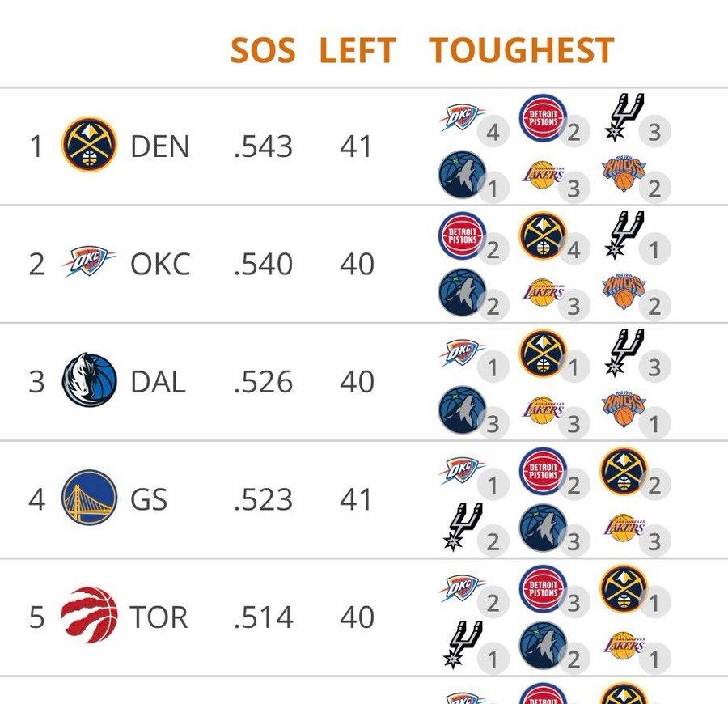This screenshot has height=704, width=728.
Task: Click the Thunder team logo beside OKC
Action: tap(90, 263)
